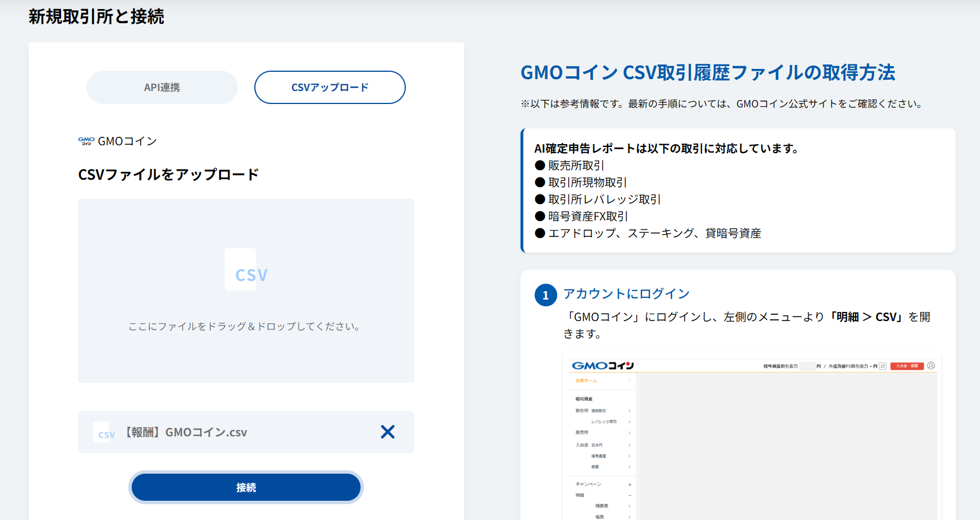Click the account profile icon in the GMO Coin header
This screenshot has width=980, height=520.
[931, 366]
